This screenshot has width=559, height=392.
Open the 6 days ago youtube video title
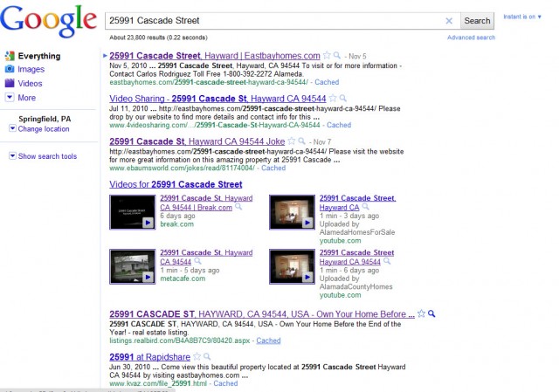pyautogui.click(x=356, y=258)
